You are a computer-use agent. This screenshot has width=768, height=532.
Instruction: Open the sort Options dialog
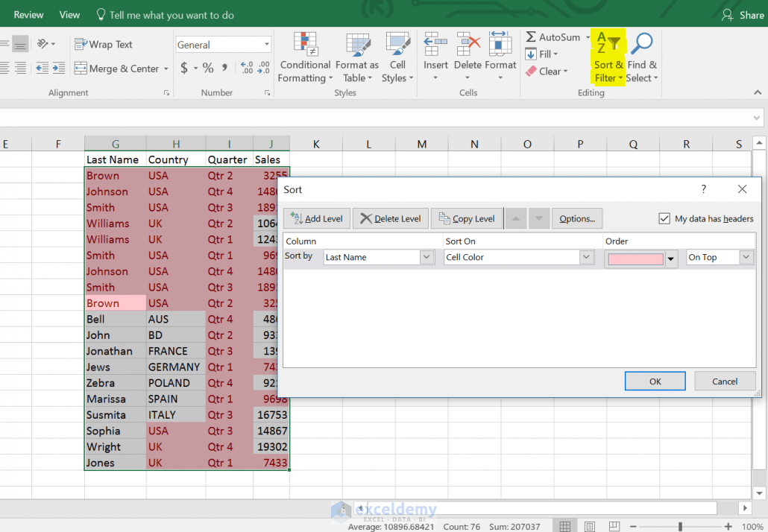(577, 218)
